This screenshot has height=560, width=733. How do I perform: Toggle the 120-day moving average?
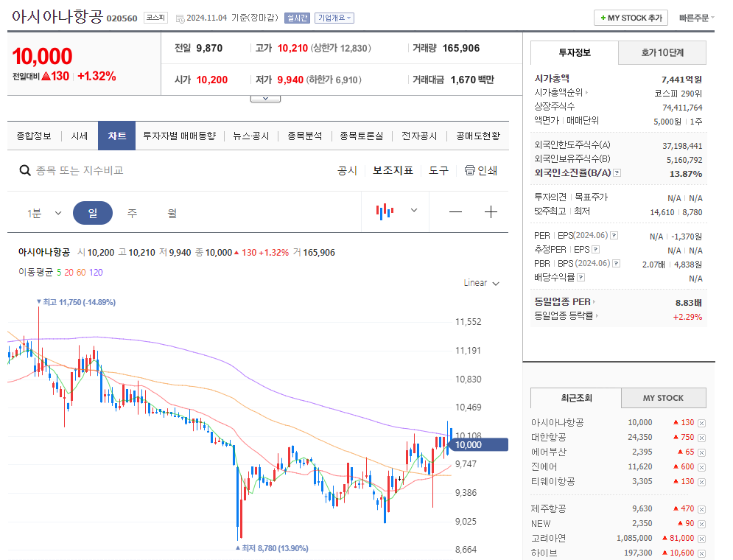96,273
